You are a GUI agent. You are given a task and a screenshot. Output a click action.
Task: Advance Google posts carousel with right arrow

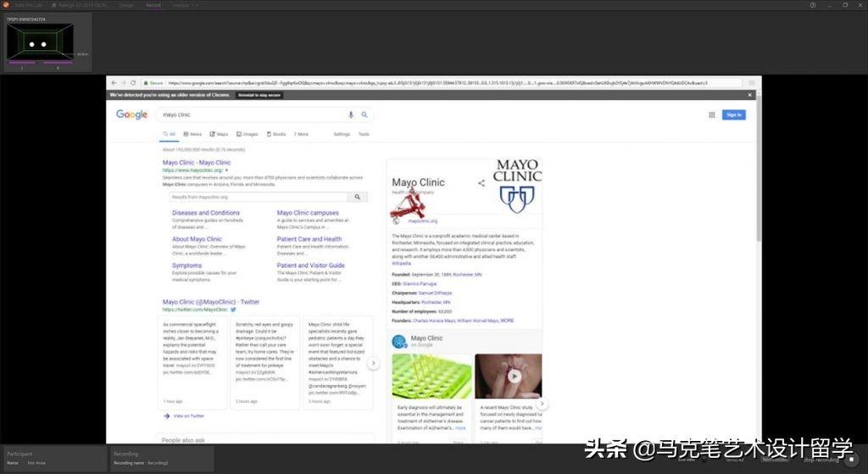click(542, 403)
